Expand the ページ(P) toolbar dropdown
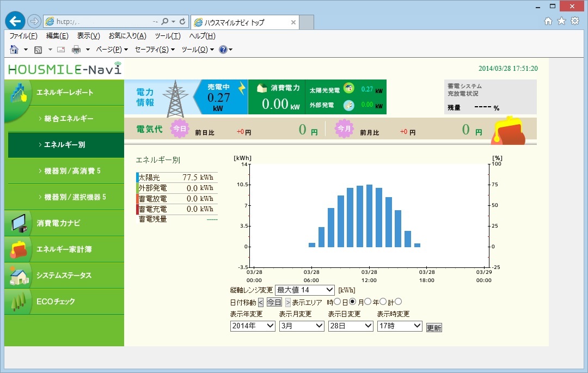 pos(112,50)
